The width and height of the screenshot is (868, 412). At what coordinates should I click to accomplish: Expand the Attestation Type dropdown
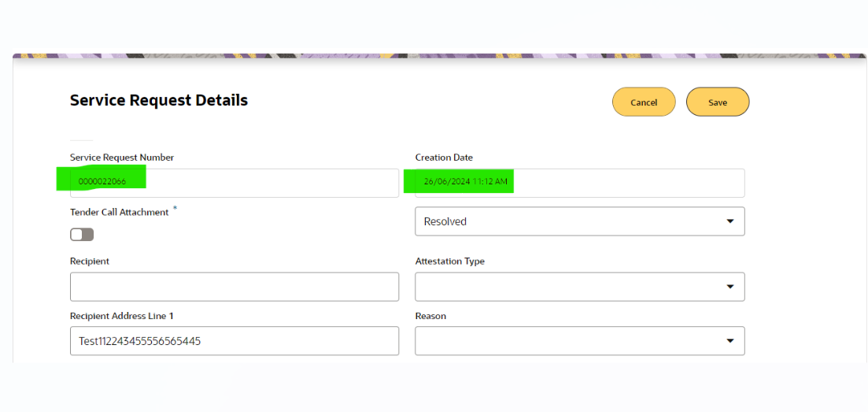tap(580, 287)
